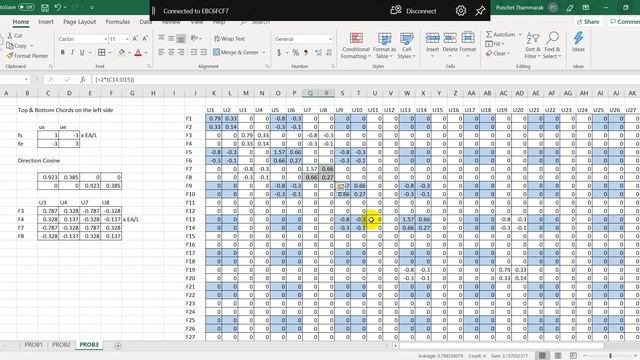Click the Cut command
Image resolution: width=640 pixels, height=360 pixels.
[15, 36]
